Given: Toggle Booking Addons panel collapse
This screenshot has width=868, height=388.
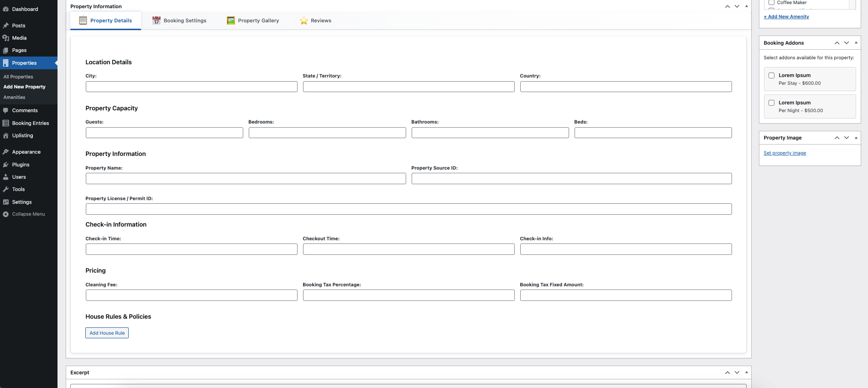Looking at the screenshot, I should pyautogui.click(x=856, y=43).
